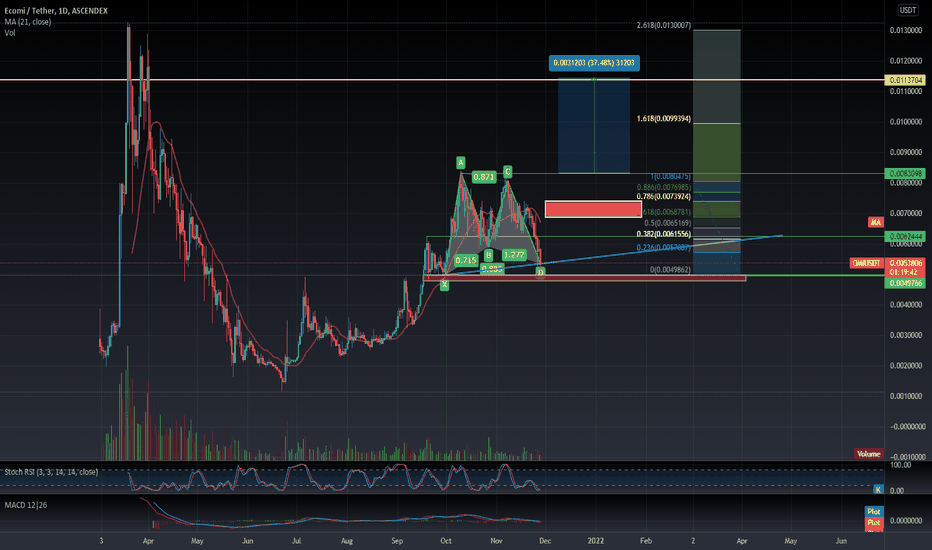Select the red rectangle with yellow border
The width and height of the screenshot is (932, 550).
pyautogui.click(x=593, y=209)
